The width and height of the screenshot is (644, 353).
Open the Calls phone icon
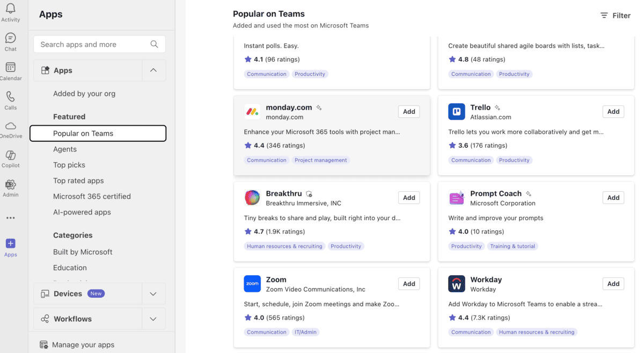[10, 97]
